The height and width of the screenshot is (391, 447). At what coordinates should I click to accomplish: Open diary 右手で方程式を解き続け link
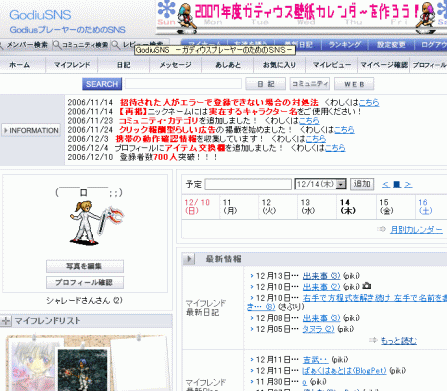point(375,298)
